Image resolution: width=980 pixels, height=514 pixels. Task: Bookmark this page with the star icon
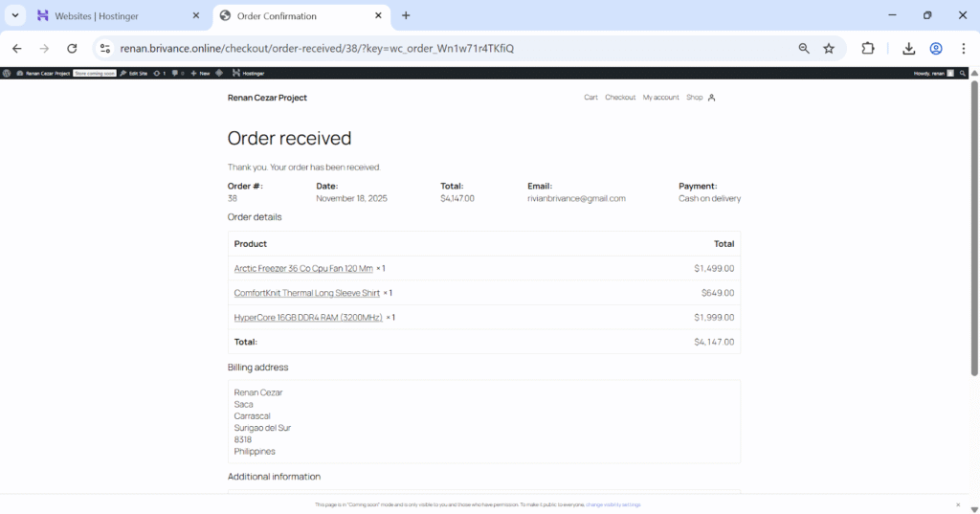tap(829, 49)
